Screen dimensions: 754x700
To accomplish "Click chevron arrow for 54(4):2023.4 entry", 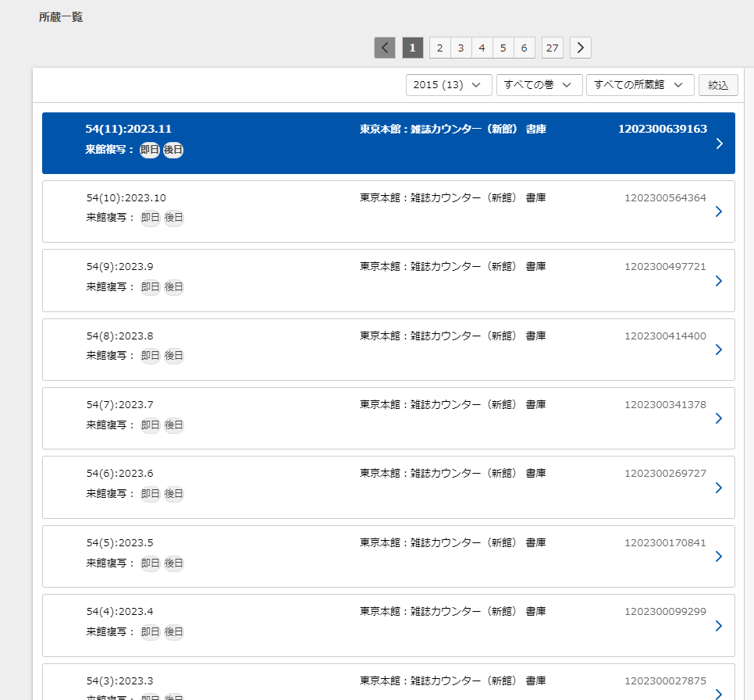I will point(719,626).
